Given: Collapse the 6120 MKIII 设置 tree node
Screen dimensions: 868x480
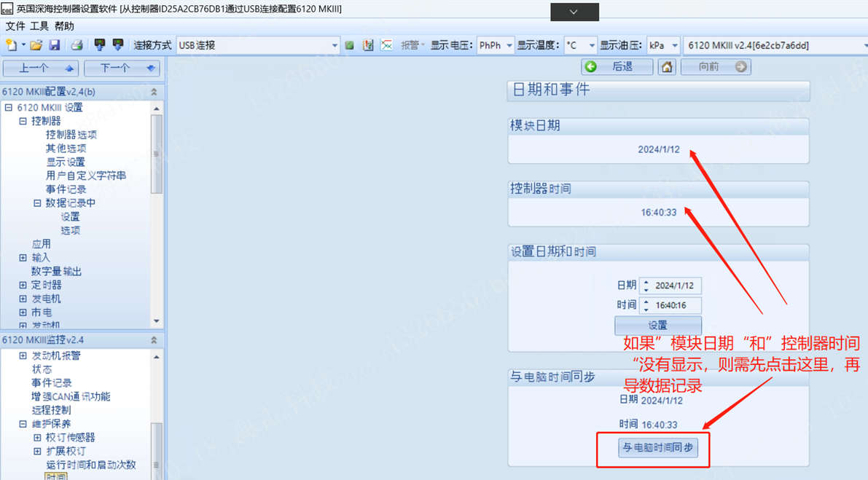Looking at the screenshot, I should tap(8, 107).
